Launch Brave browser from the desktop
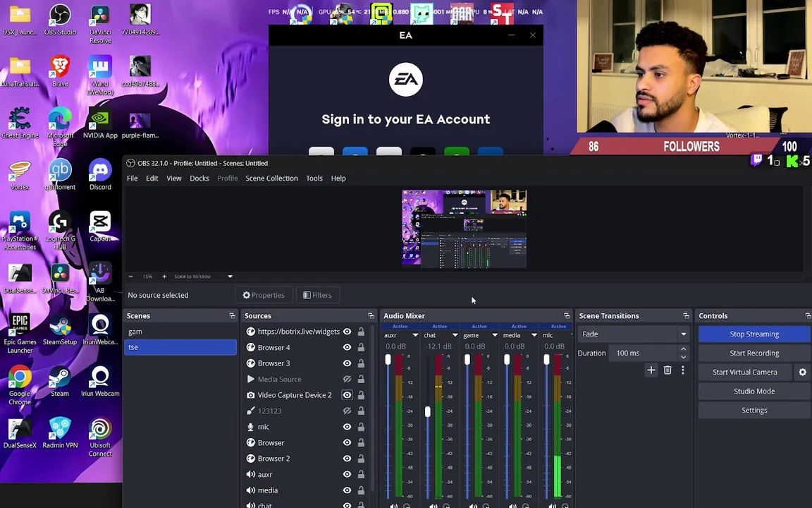The width and height of the screenshot is (812, 508). (x=60, y=71)
